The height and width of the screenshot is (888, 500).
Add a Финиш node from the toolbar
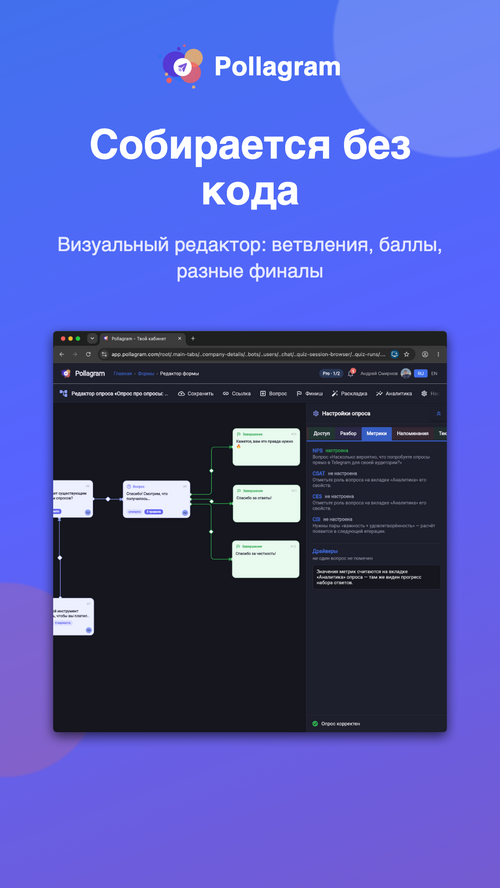(x=310, y=394)
